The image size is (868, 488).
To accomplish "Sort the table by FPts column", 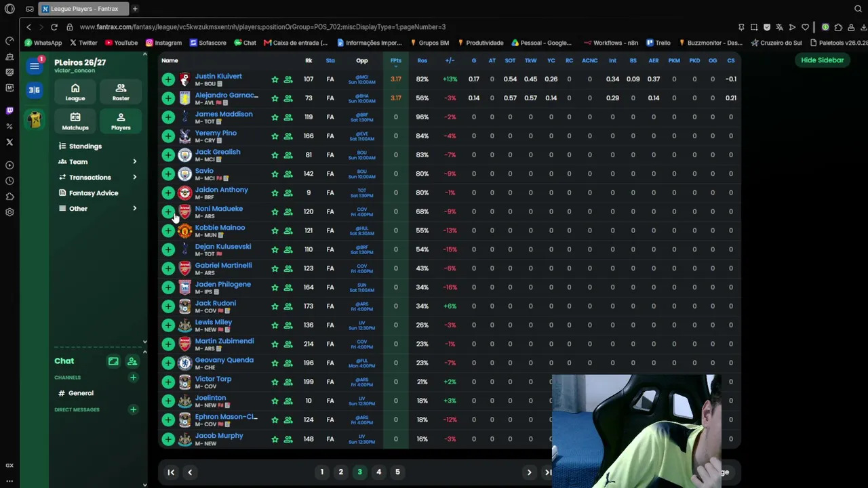I will point(396,61).
